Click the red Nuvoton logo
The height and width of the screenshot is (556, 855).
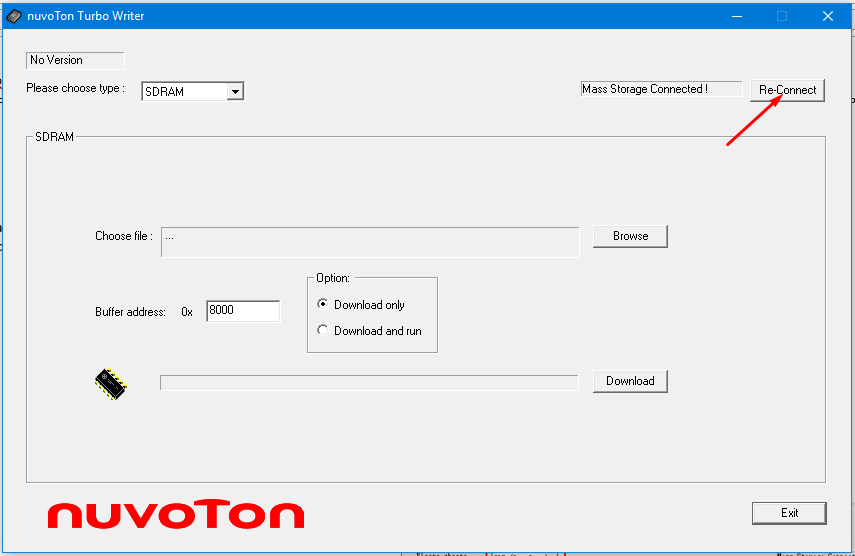point(176,514)
